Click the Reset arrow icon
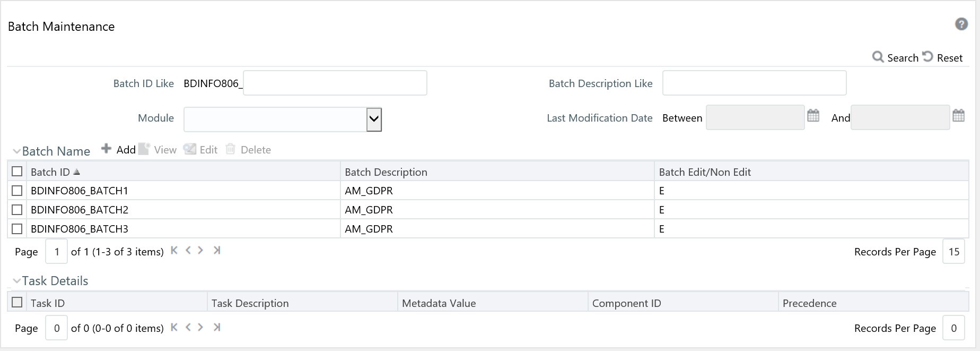The image size is (980, 351). [x=927, y=56]
